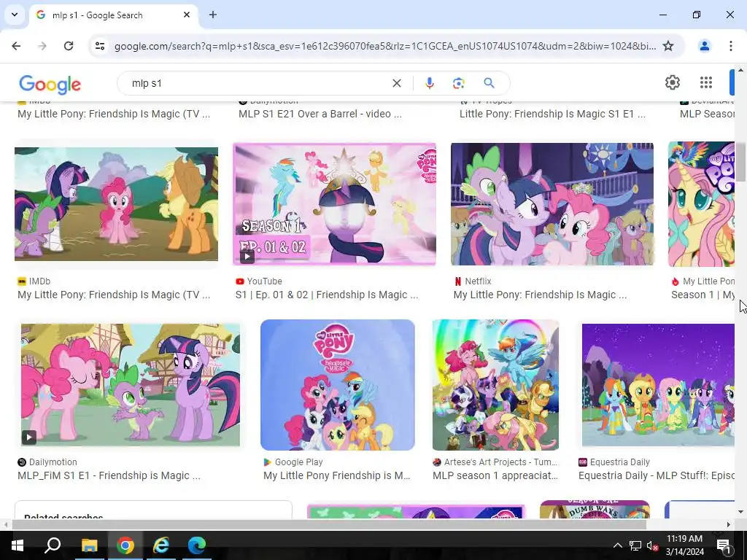Open File Explorer from the taskbar
Image resolution: width=747 pixels, height=560 pixels.
click(x=89, y=545)
